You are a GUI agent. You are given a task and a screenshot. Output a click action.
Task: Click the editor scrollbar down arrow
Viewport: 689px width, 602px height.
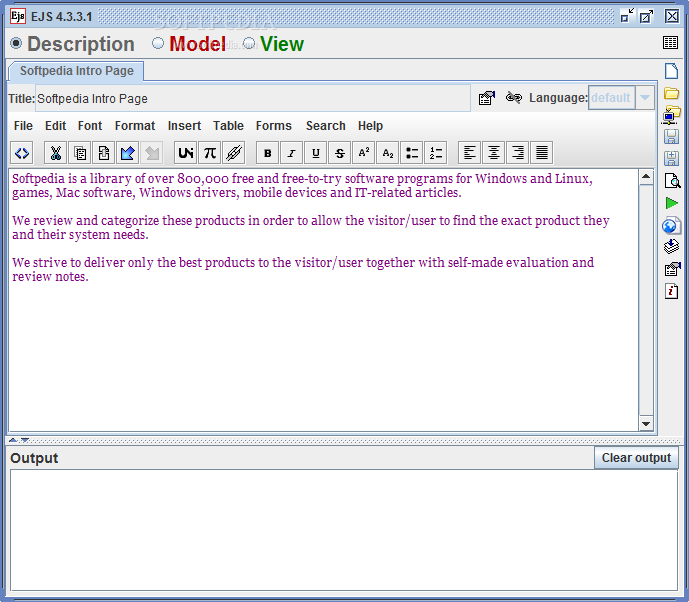[646, 424]
